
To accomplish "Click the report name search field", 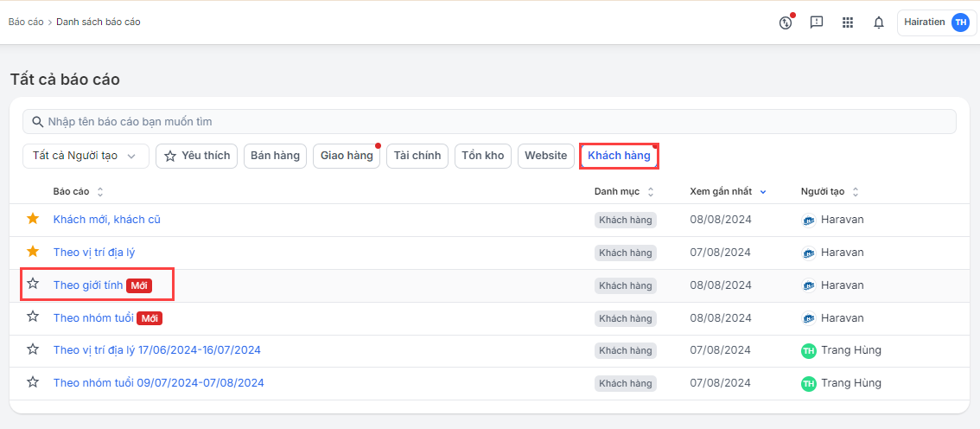I will point(493,122).
